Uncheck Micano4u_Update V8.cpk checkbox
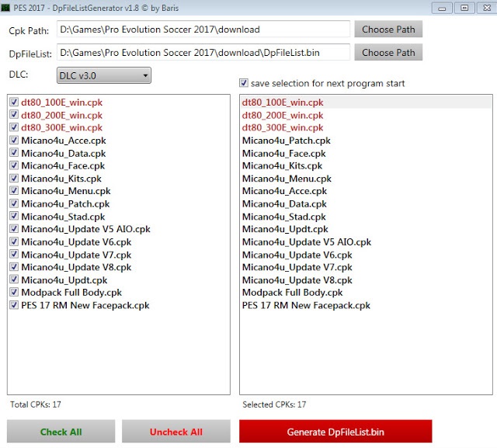The image size is (497, 448). [x=14, y=267]
